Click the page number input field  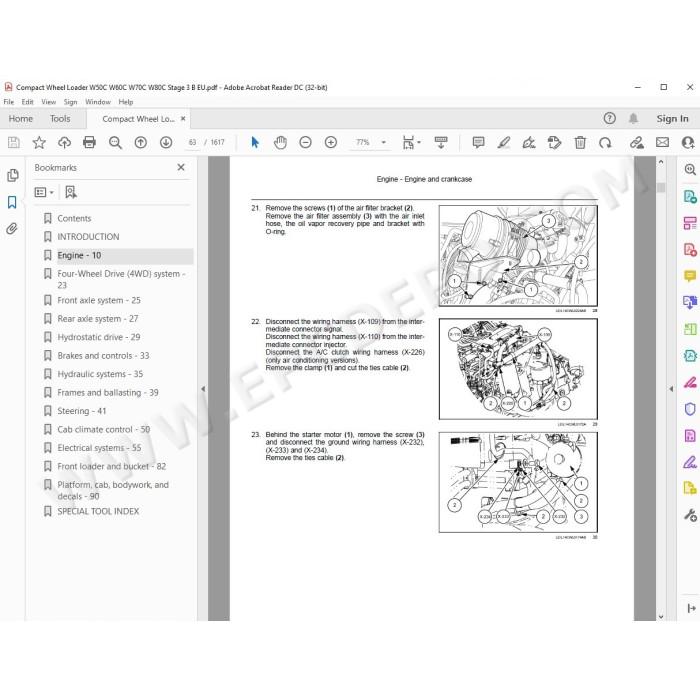point(192,142)
